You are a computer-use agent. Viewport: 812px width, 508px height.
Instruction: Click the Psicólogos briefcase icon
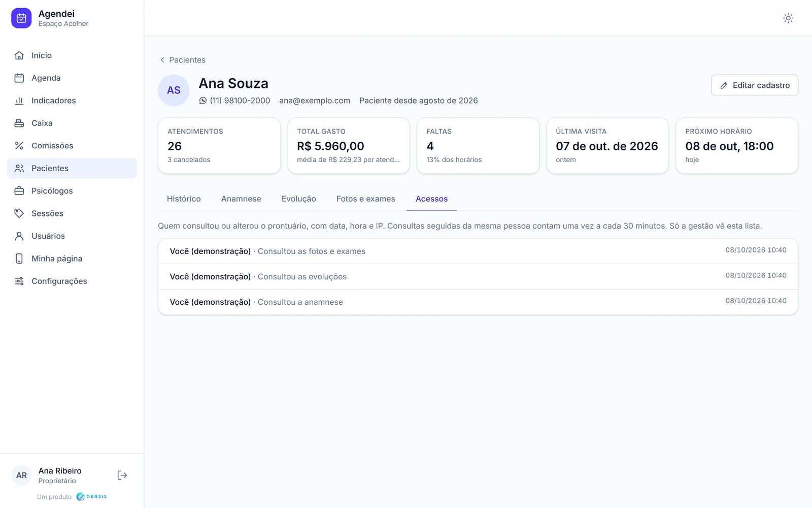pos(19,191)
